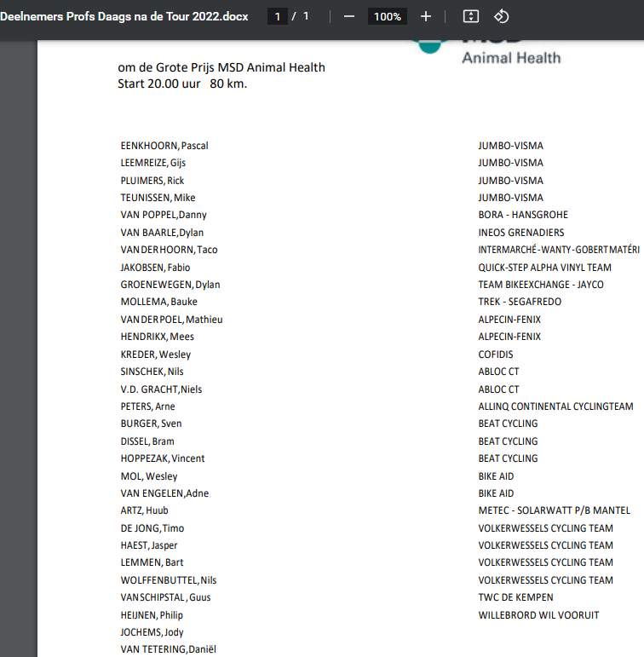The height and width of the screenshot is (657, 644).
Task: Select the current page number field
Action: [278, 17]
